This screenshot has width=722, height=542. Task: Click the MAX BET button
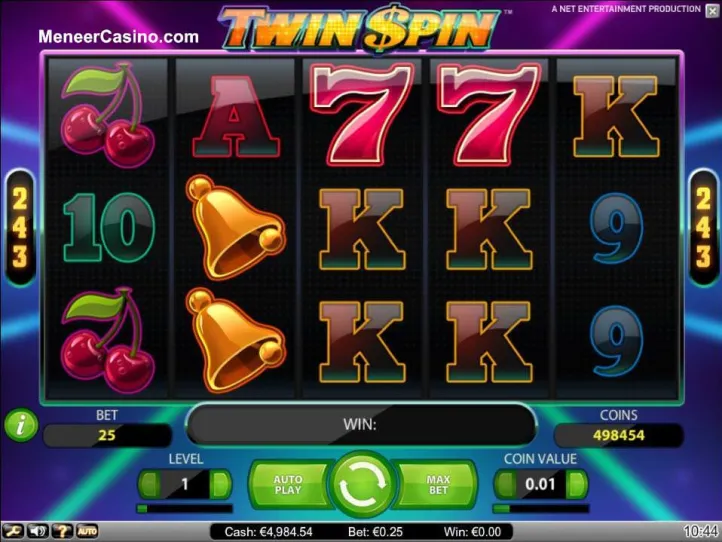click(x=438, y=484)
